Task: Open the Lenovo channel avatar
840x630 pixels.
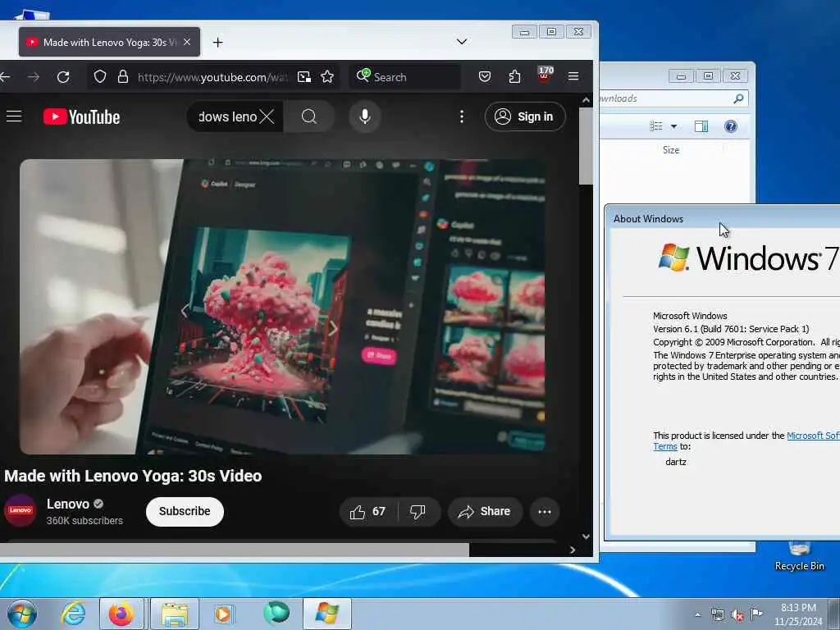Action: pyautogui.click(x=21, y=510)
